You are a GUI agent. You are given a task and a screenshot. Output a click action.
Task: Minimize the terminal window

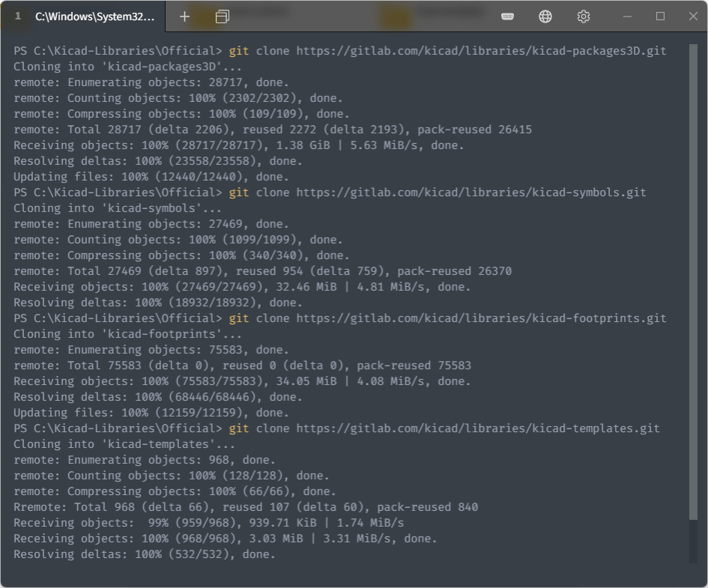[627, 16]
